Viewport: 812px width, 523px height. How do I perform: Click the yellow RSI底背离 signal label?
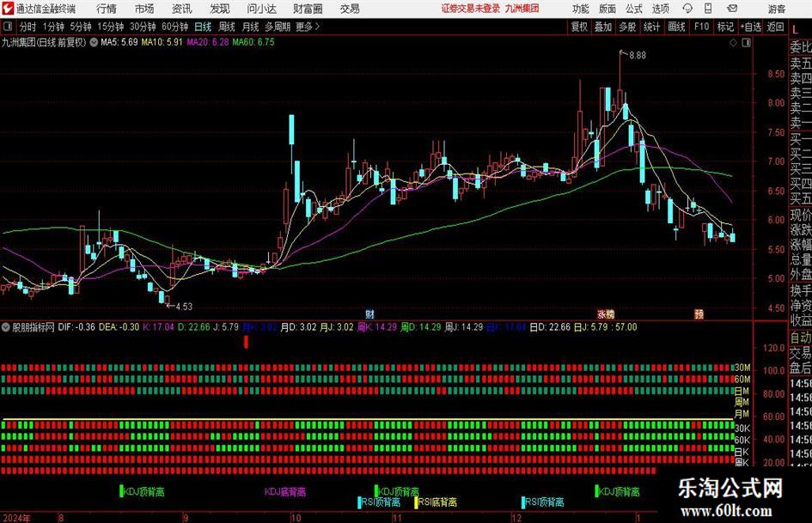point(437,502)
